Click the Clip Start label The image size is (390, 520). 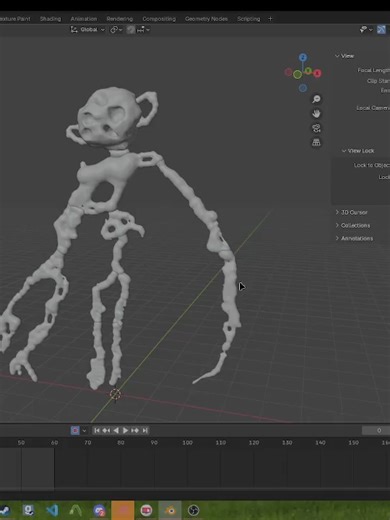[x=378, y=81]
